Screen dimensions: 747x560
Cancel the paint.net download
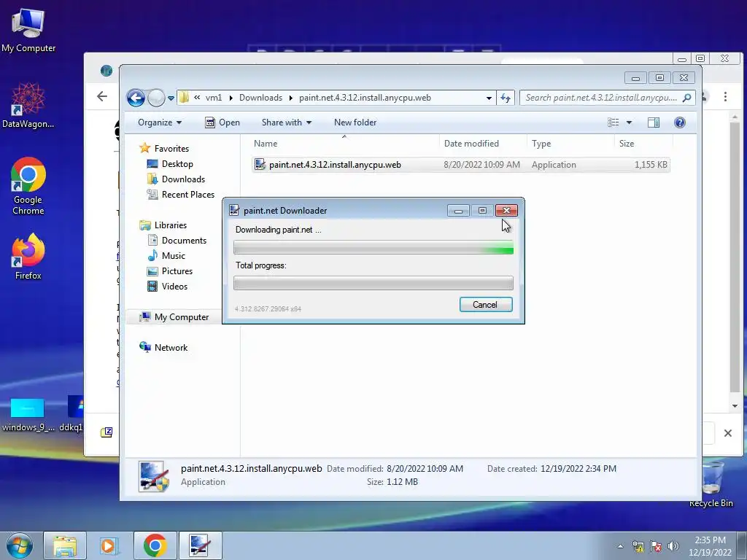485,305
